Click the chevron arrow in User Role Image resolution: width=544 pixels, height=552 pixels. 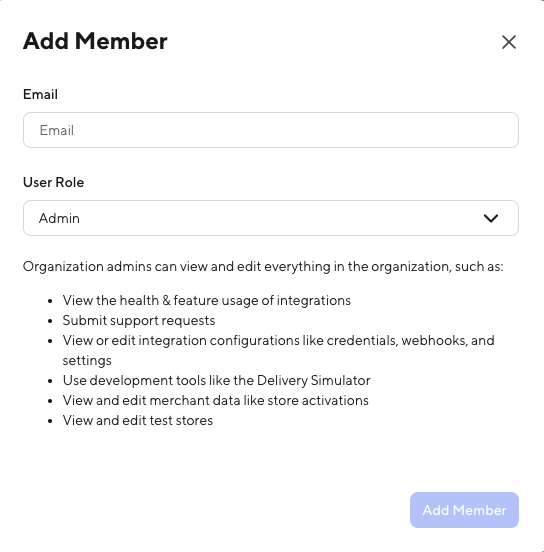pos(491,218)
